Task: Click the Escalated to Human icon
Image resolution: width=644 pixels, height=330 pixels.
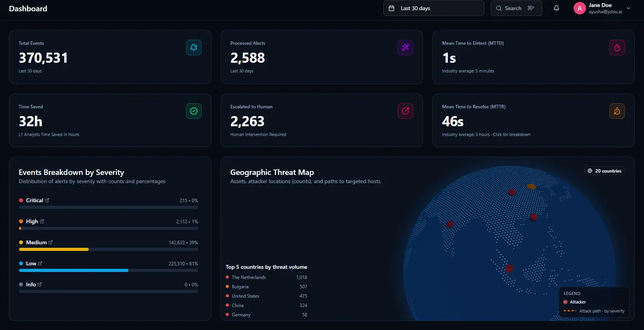Action: click(405, 111)
